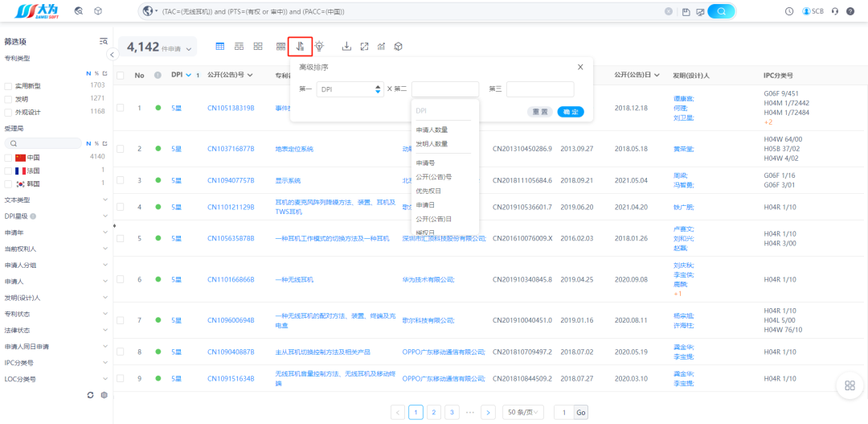Open customer support headset icon
Viewport: 868px width, 424px height.
click(835, 11)
